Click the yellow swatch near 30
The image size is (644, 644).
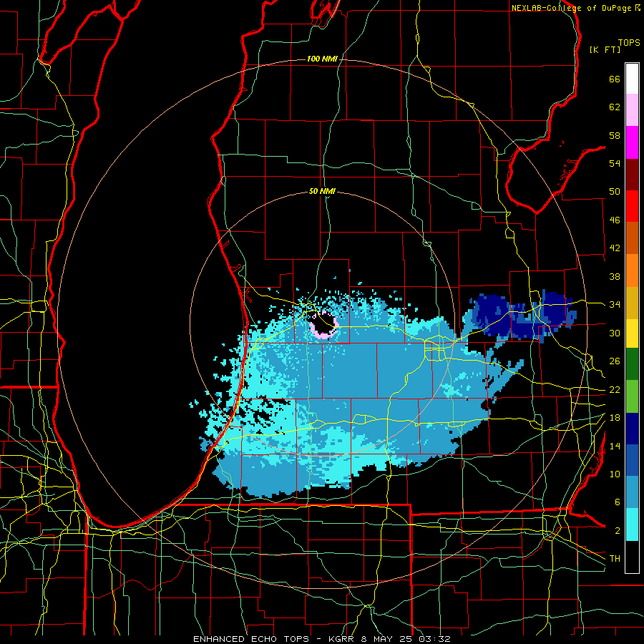point(632,333)
